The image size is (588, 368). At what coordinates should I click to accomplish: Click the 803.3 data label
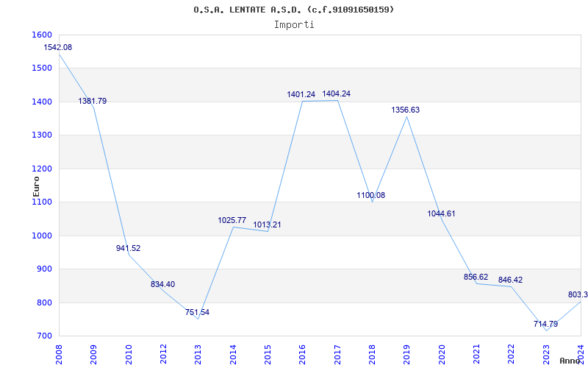578,295
